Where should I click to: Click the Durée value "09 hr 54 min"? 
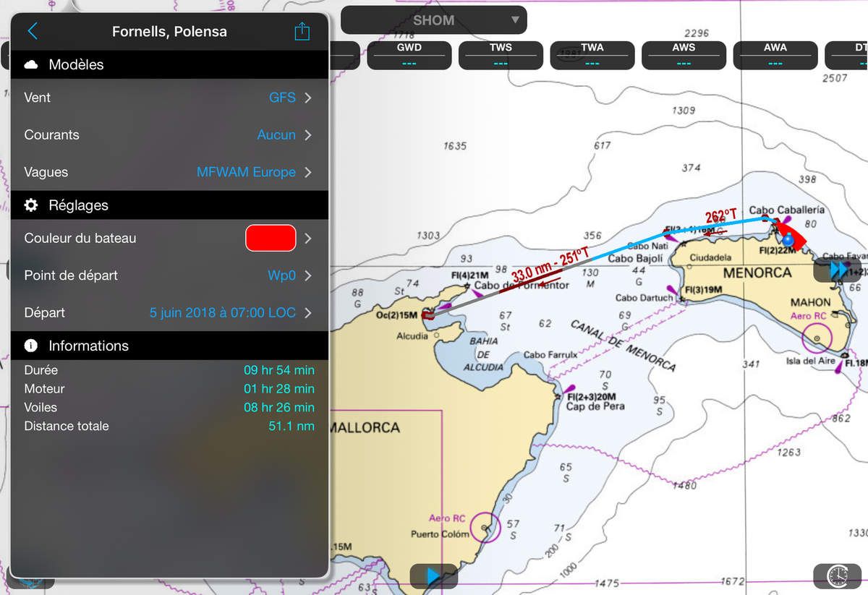point(279,370)
